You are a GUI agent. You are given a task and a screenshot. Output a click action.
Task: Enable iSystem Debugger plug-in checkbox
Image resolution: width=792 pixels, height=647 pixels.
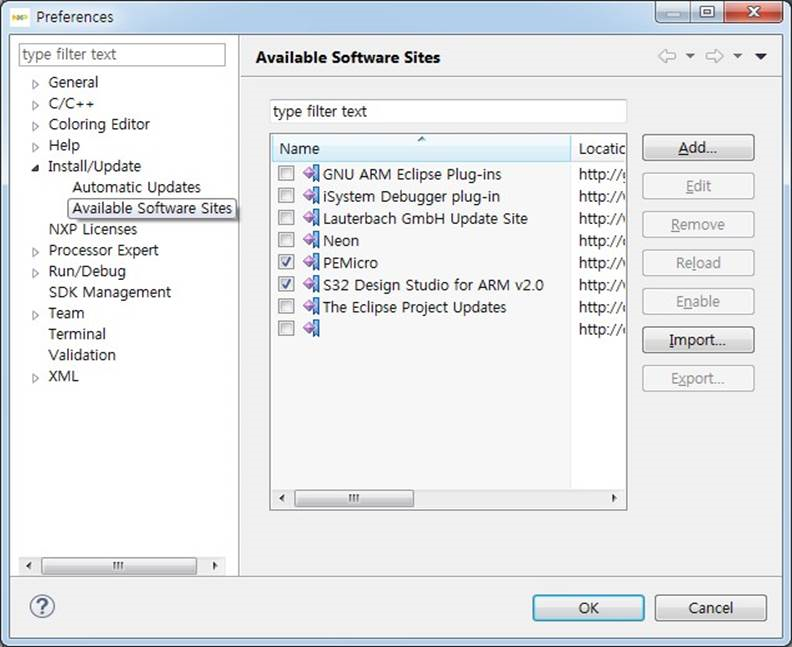click(x=286, y=195)
